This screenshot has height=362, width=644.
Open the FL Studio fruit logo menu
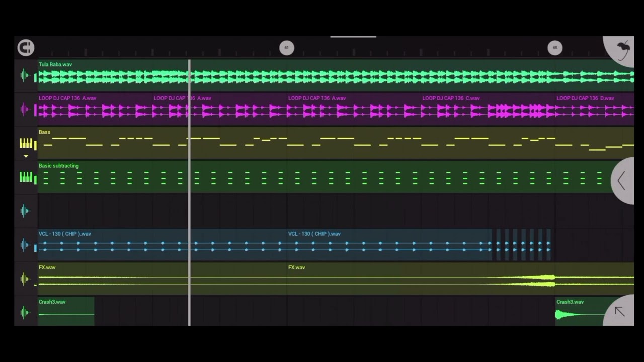coord(622,50)
